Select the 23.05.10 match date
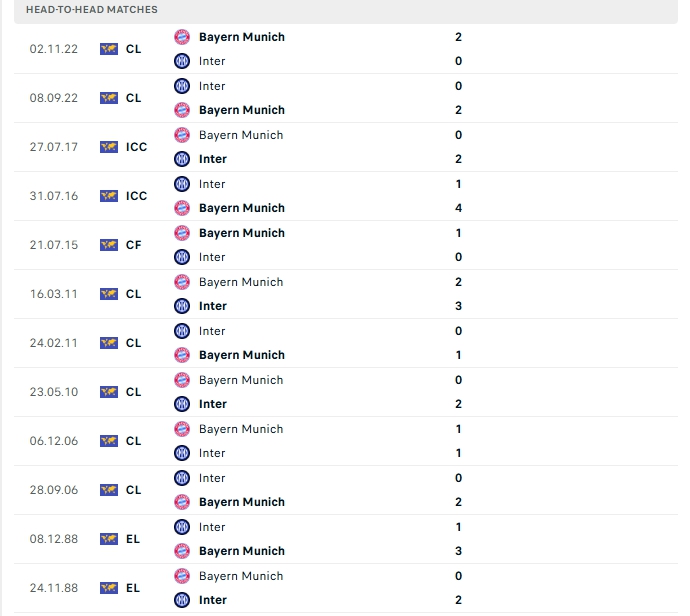Image resolution: width=690 pixels, height=616 pixels. pos(54,392)
